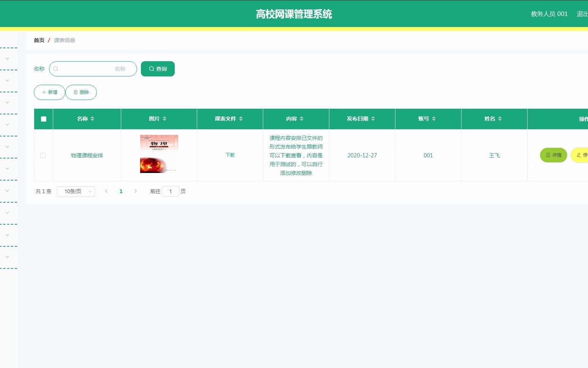Click the trash icon on the 删除 button

75,92
